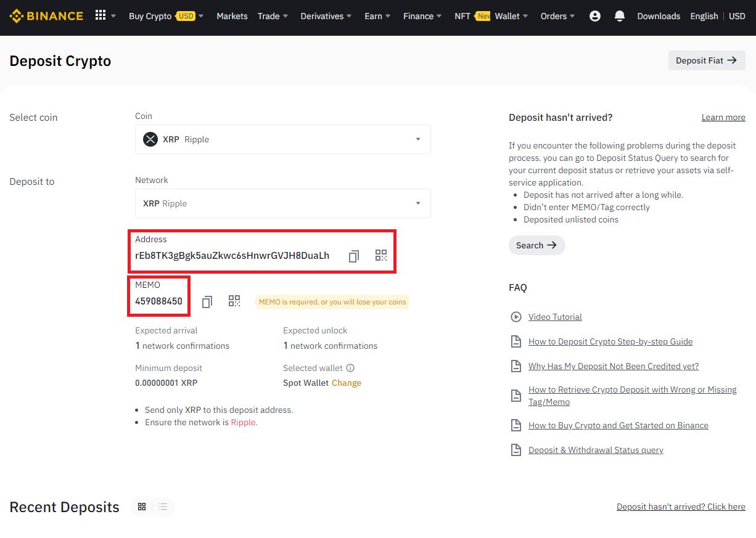Expand the arrow beside apps grid
Screen dimensions: 756x538
(x=113, y=16)
